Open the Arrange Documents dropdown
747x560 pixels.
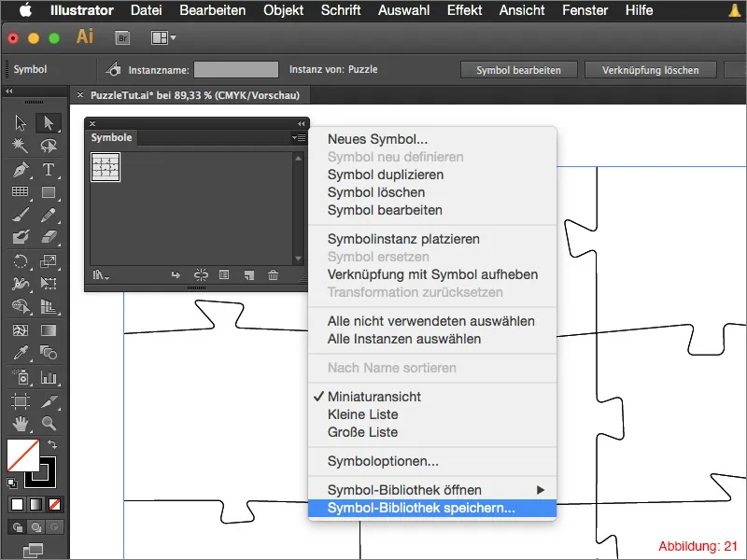pyautogui.click(x=163, y=37)
